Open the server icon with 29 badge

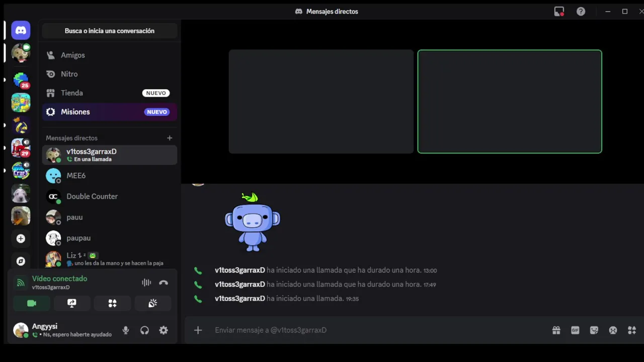click(x=21, y=148)
